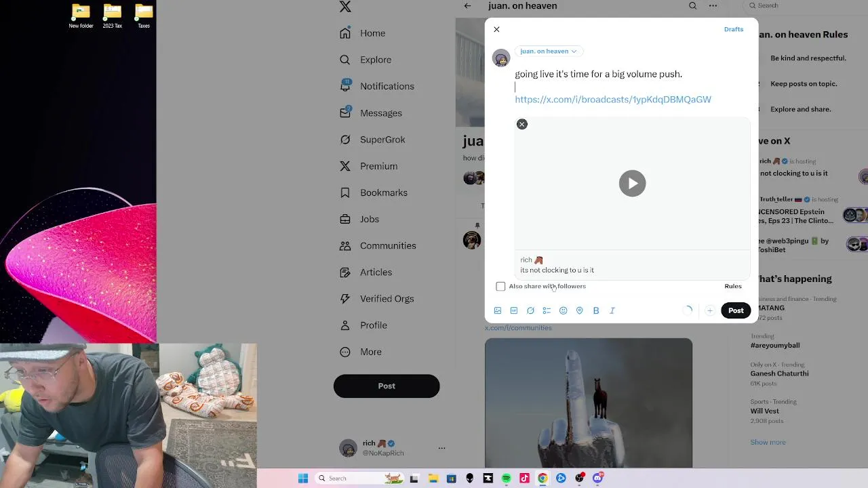Open Drafts from the composer
868x488 pixels.
734,29
